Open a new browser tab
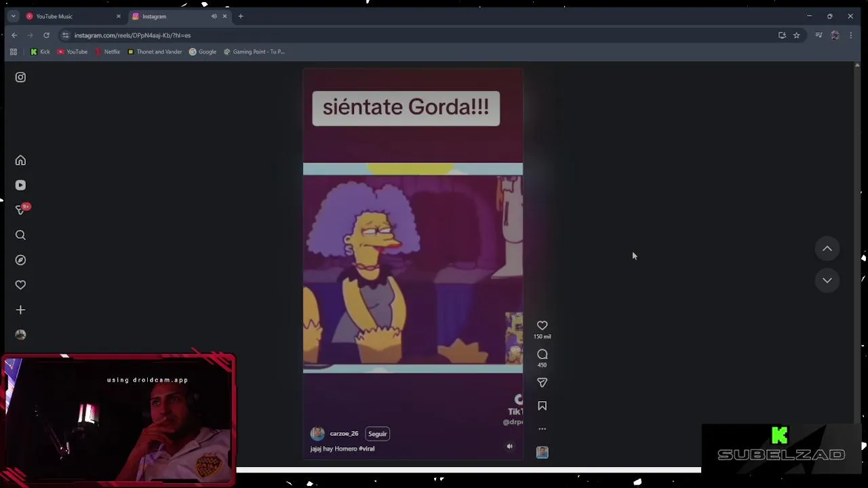The width and height of the screenshot is (868, 488). pyautogui.click(x=241, y=16)
